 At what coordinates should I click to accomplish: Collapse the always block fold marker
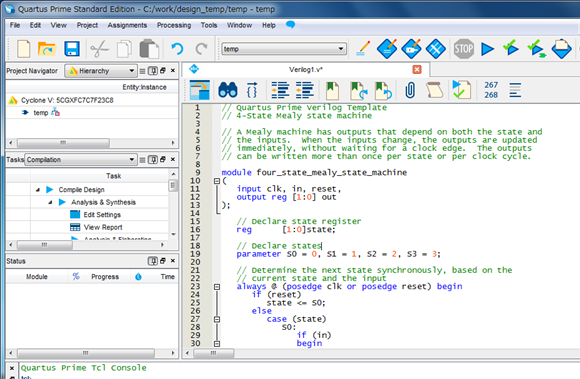point(217,287)
